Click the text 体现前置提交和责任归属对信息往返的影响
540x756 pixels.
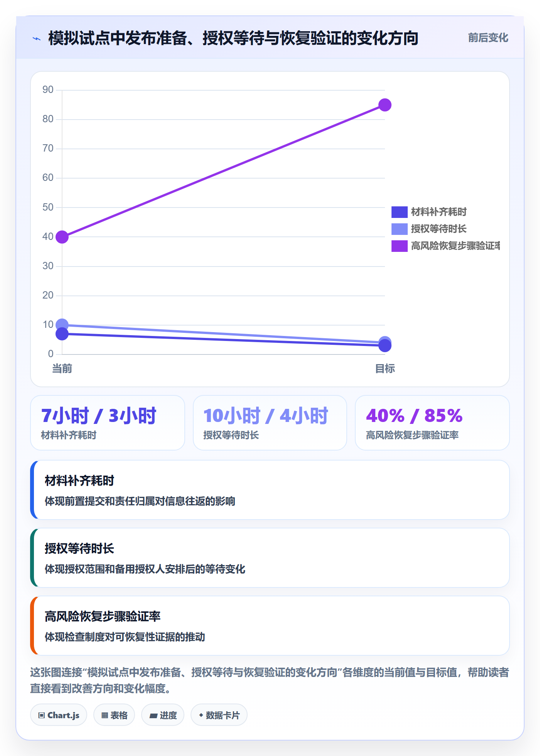click(140, 501)
